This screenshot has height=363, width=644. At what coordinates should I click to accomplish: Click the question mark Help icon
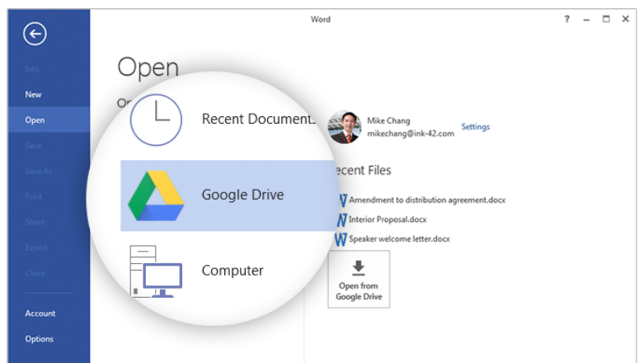(x=566, y=19)
